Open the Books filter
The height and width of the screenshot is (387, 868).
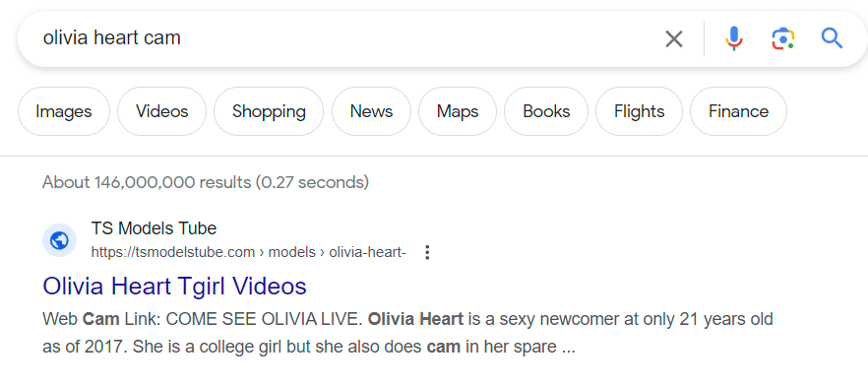point(546,111)
